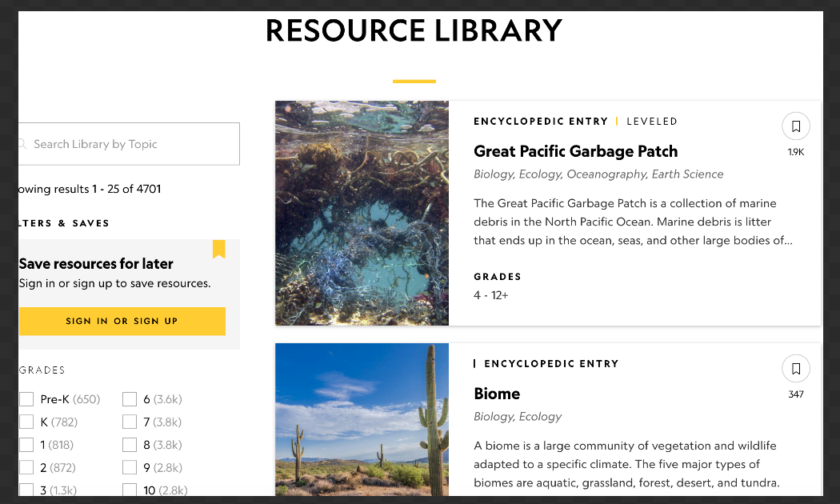The height and width of the screenshot is (504, 840).
Task: Enable the grade K checkbox
Action: click(26, 422)
